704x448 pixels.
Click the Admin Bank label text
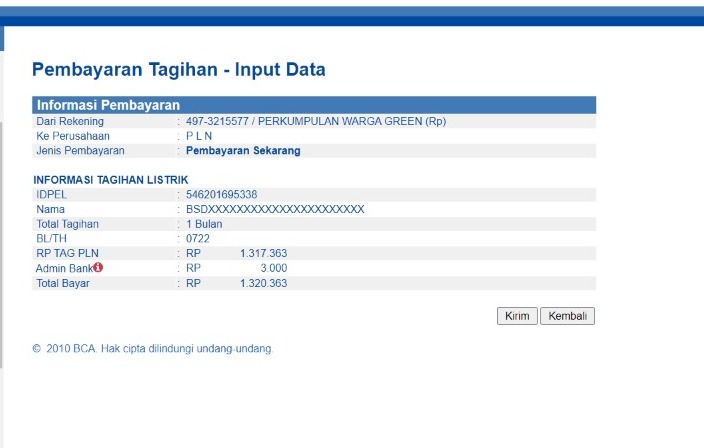63,269
